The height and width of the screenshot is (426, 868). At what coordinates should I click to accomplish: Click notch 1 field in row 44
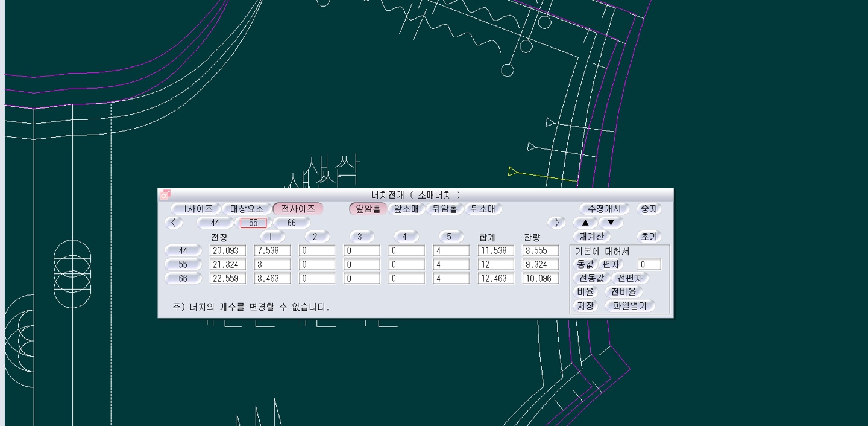tap(272, 250)
